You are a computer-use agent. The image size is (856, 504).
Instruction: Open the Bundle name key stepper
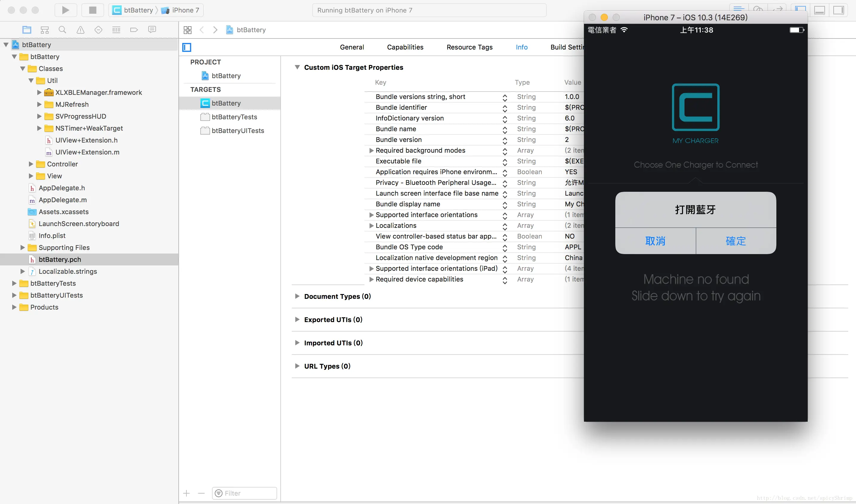click(x=505, y=129)
